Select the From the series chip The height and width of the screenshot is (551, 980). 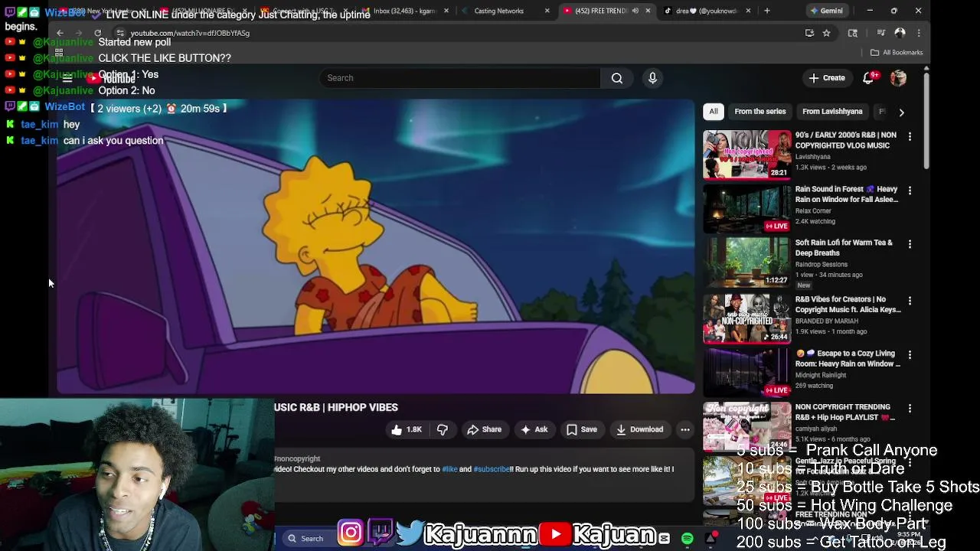point(760,112)
